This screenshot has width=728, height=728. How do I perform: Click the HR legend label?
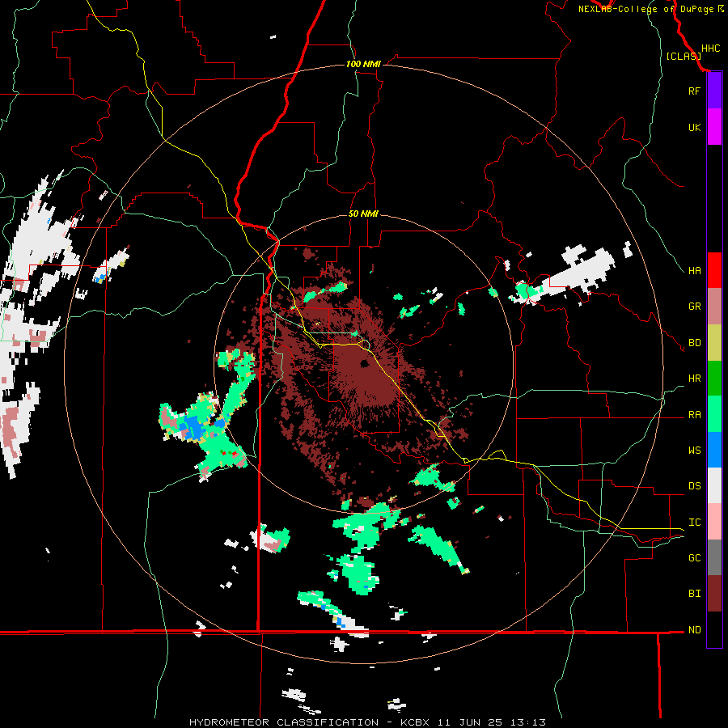pos(694,379)
